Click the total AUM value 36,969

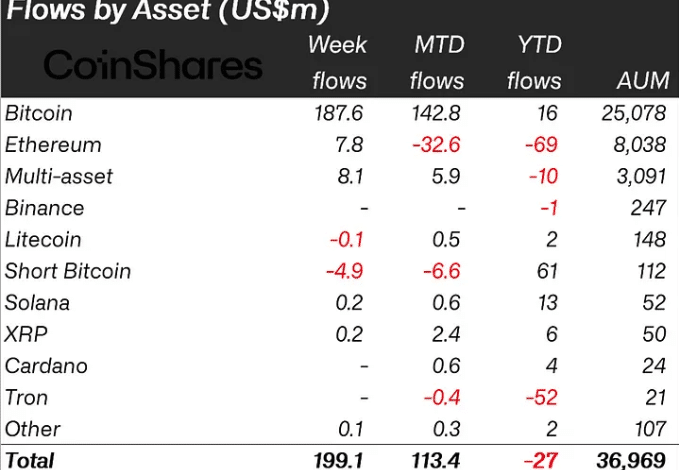628,460
